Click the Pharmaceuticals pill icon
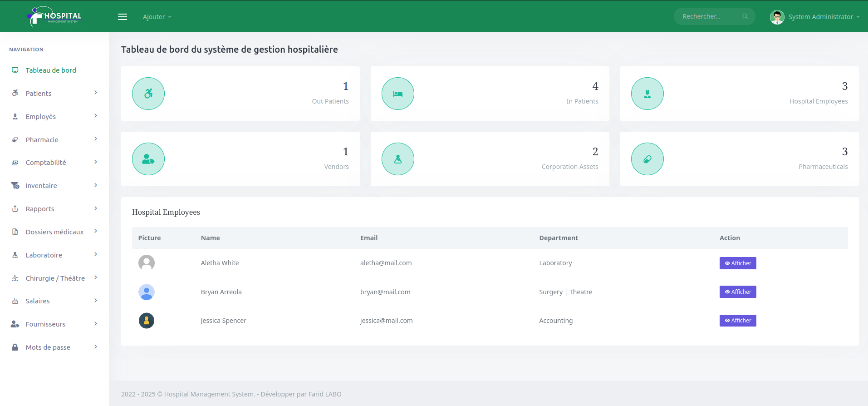868x406 pixels. pos(647,159)
